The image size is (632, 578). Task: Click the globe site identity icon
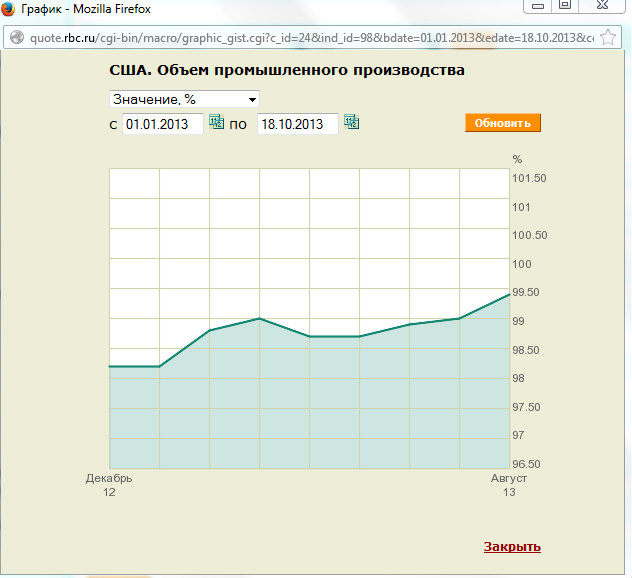17,37
